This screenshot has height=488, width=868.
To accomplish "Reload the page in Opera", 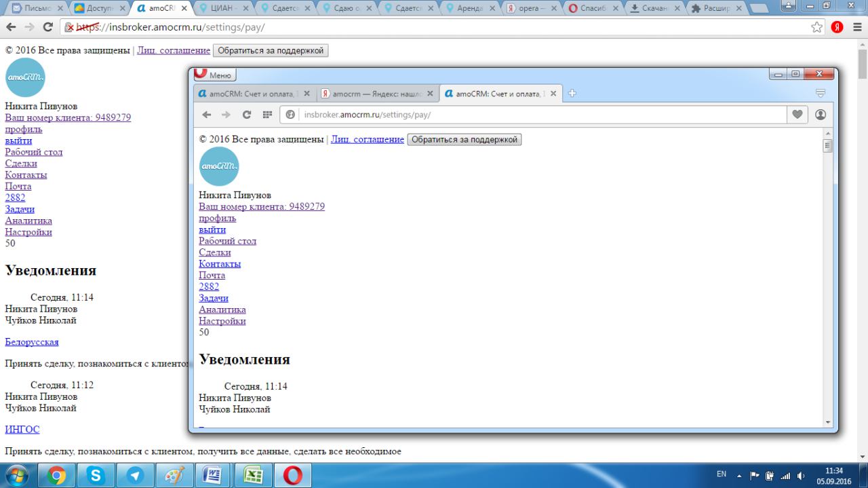I will [247, 115].
